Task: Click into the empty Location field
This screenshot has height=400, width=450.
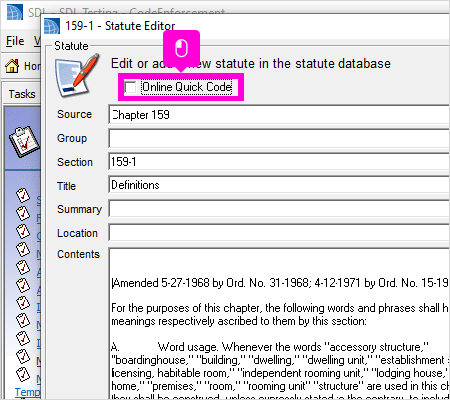Action: 279,233
